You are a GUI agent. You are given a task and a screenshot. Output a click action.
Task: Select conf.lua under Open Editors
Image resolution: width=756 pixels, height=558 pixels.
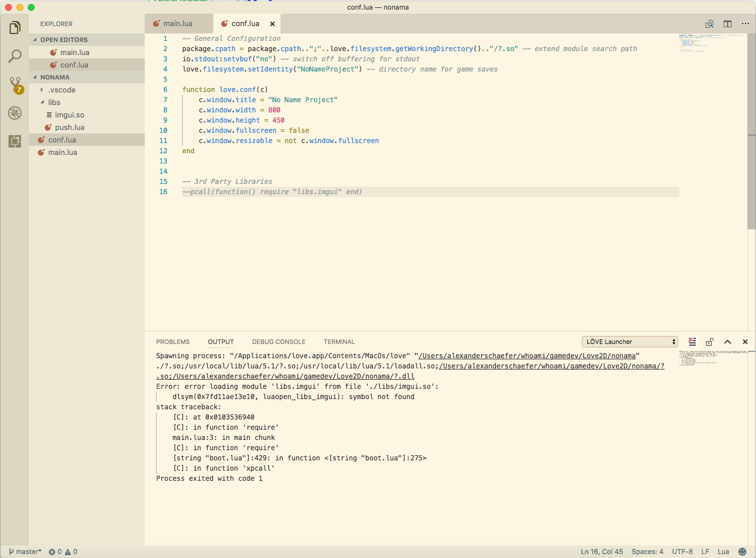[x=87, y=65]
